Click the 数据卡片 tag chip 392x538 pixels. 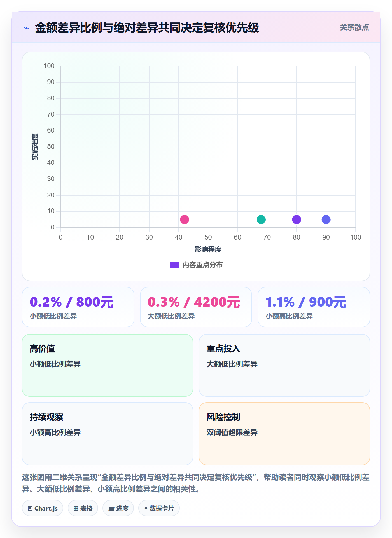pos(159,508)
